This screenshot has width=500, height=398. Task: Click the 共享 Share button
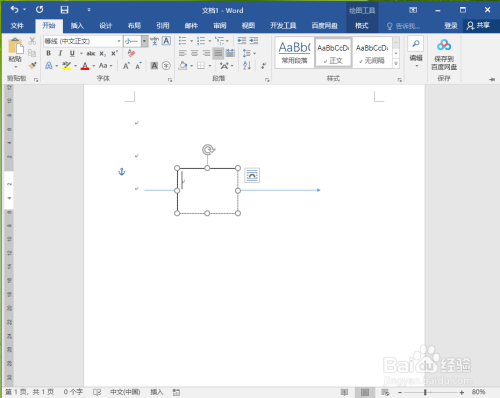[479, 25]
